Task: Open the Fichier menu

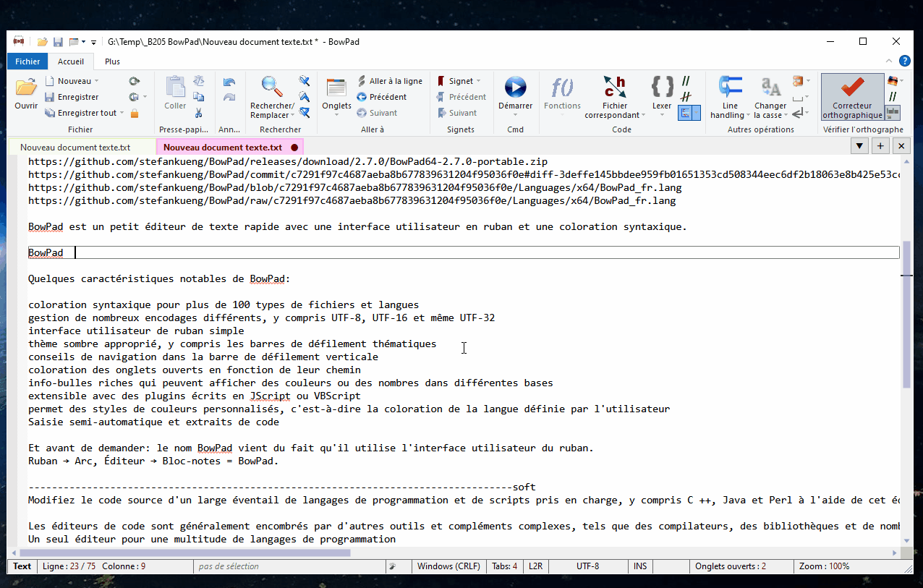Action: point(27,61)
